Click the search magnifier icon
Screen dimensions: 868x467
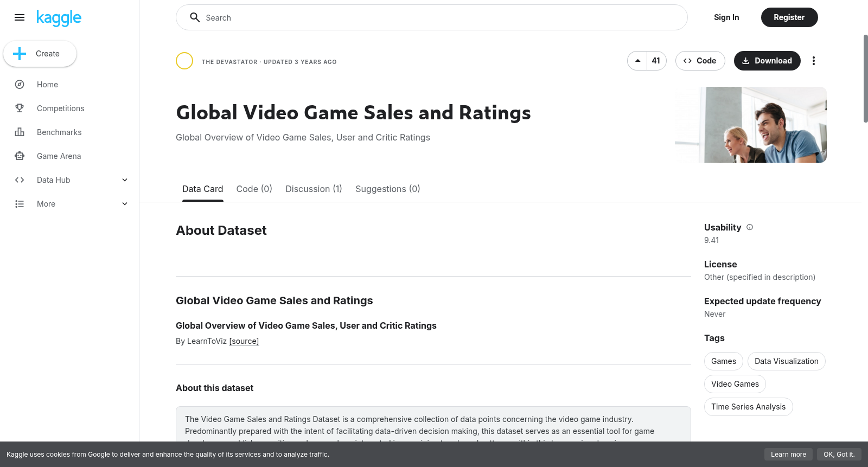(x=195, y=17)
